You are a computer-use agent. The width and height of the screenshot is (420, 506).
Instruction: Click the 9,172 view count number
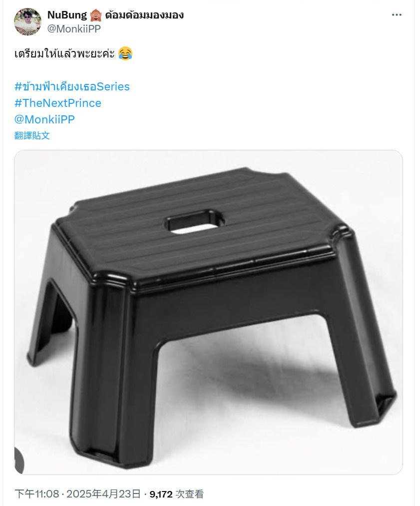pyautogui.click(x=161, y=494)
